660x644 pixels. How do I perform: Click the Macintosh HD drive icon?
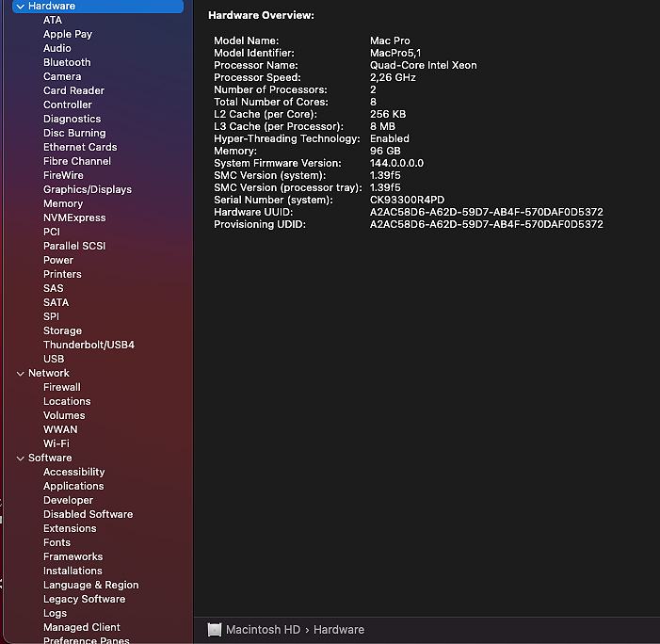point(215,629)
